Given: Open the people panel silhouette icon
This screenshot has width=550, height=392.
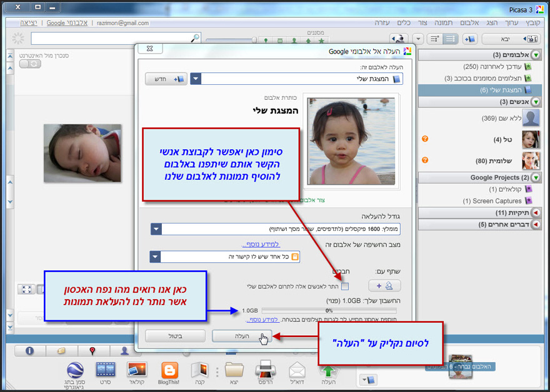Looking at the screenshot, I should (124, 351).
